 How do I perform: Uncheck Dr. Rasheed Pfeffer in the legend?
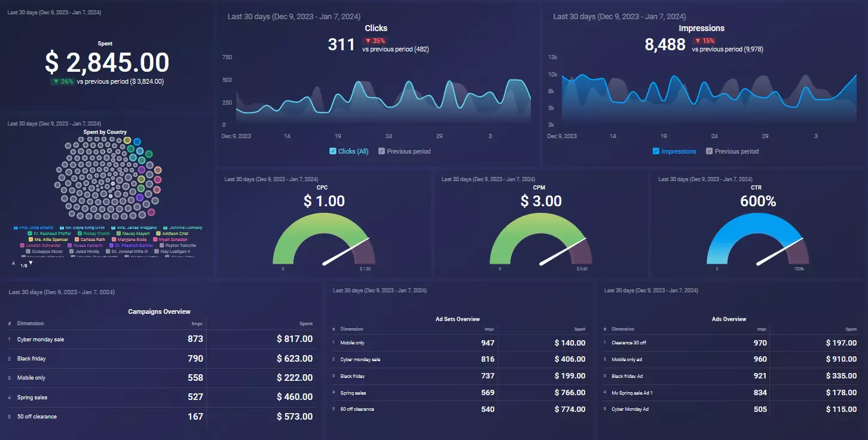pyautogui.click(x=30, y=233)
